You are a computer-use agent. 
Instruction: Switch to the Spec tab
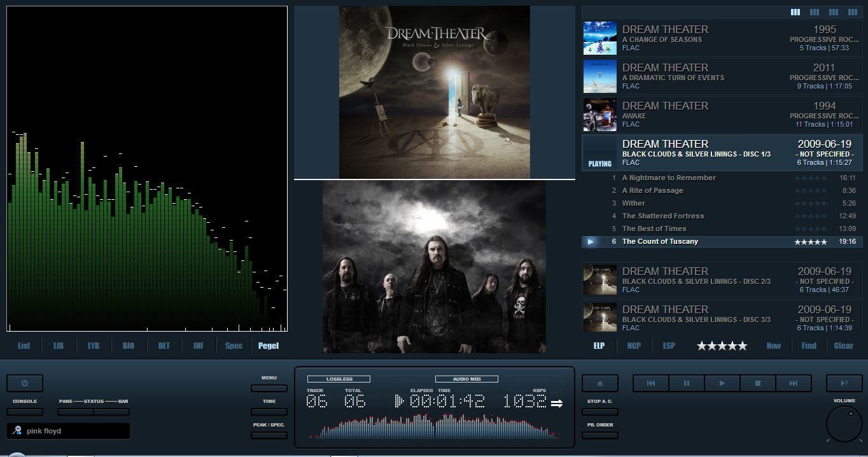click(234, 346)
